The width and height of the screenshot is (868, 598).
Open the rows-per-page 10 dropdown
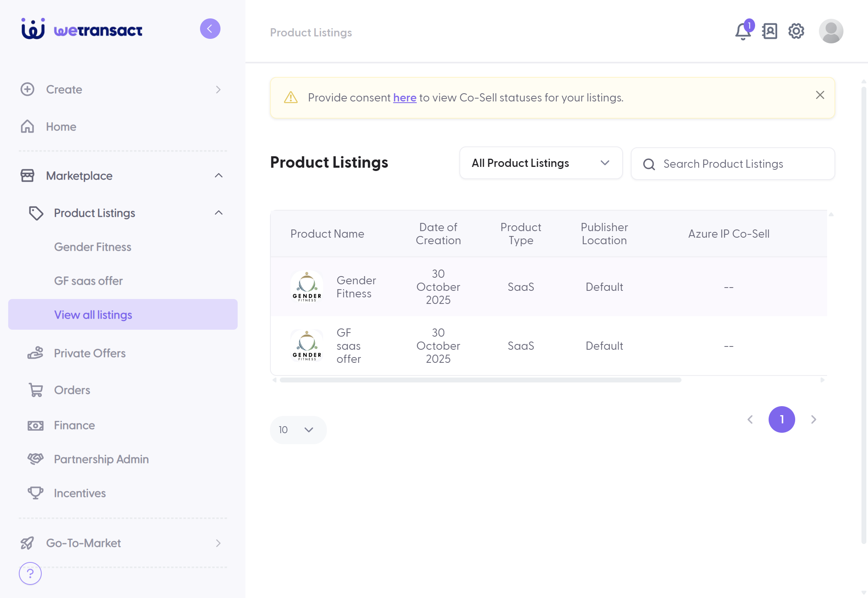pos(298,430)
